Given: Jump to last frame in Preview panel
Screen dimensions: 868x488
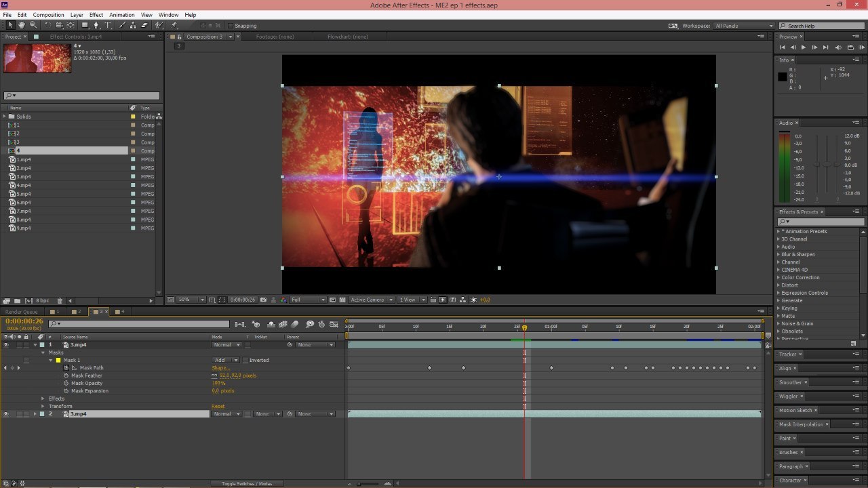Looking at the screenshot, I should pyautogui.click(x=825, y=47).
